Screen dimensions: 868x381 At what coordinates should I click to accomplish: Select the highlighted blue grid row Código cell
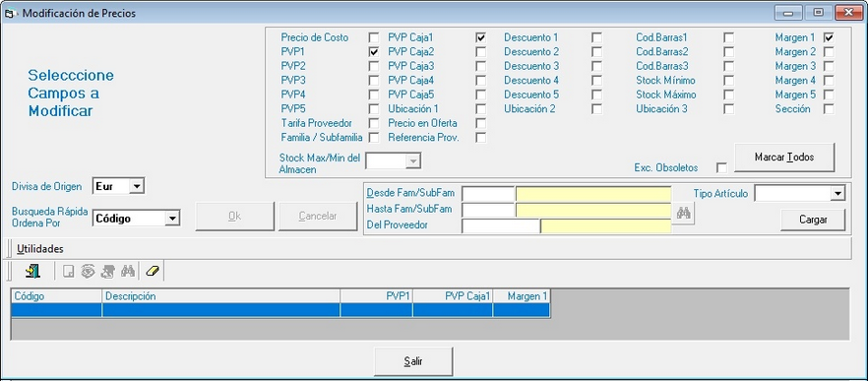[56, 310]
